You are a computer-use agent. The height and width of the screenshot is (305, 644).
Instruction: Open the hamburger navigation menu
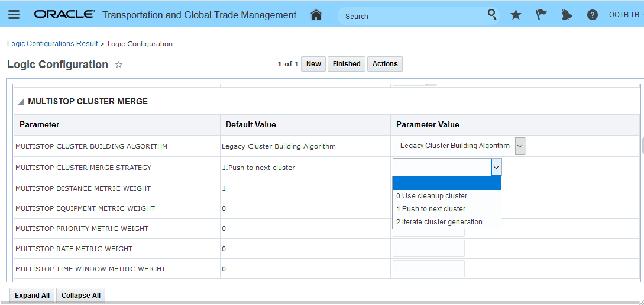click(x=14, y=15)
